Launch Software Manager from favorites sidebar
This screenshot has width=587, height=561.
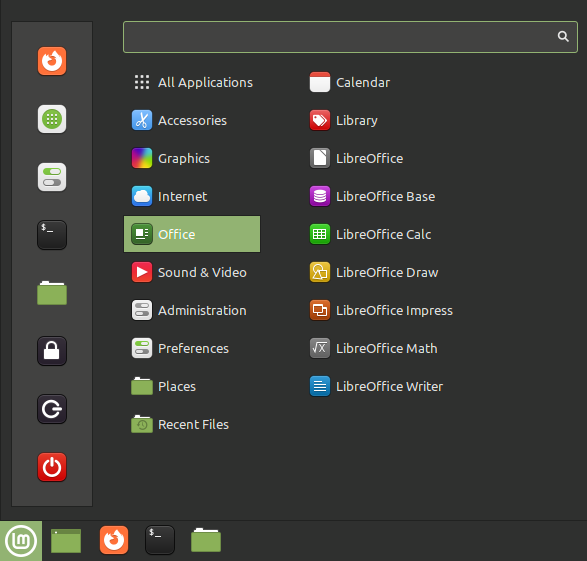[52, 119]
